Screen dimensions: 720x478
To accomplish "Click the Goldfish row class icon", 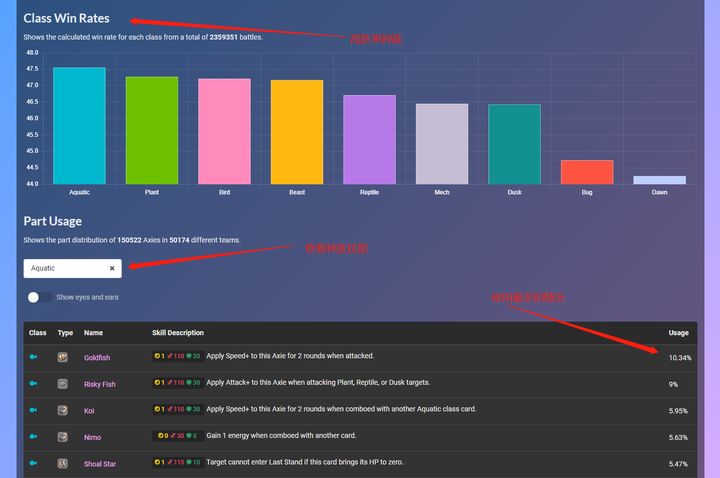I will pos(33,357).
